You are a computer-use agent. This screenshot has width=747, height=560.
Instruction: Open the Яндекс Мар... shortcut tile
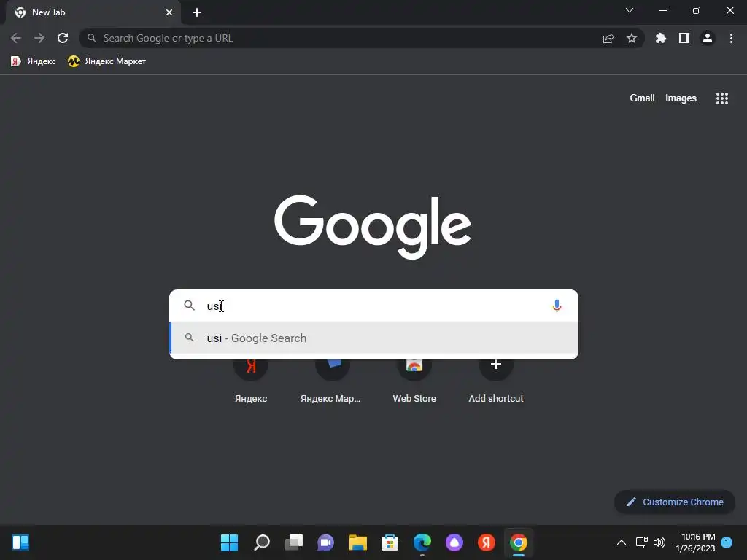pyautogui.click(x=330, y=381)
